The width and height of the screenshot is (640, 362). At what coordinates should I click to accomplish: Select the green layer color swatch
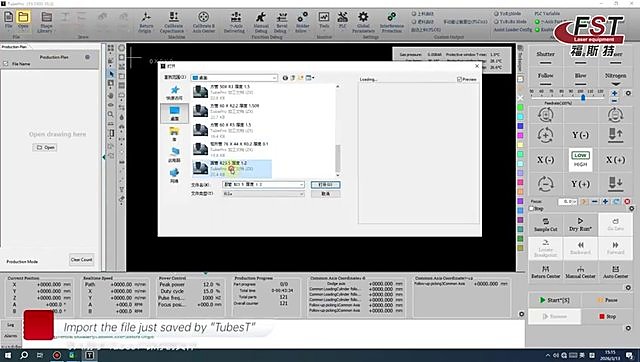pyautogui.click(x=520, y=107)
